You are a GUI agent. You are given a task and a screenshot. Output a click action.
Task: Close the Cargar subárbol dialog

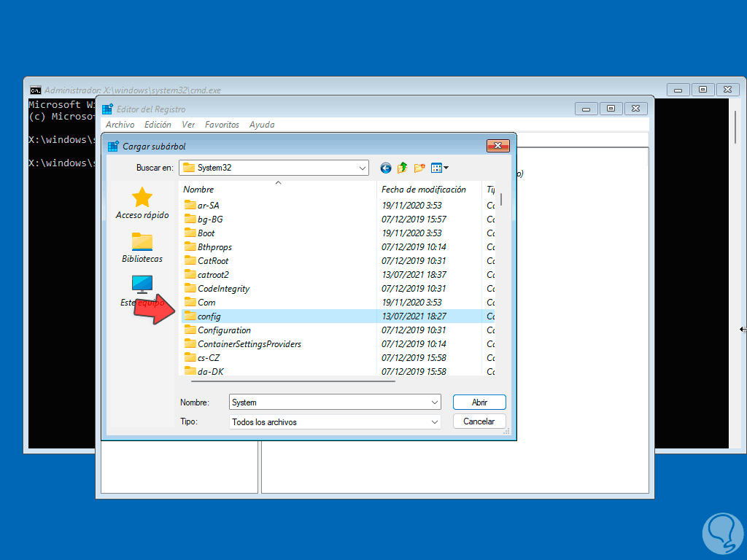(x=498, y=146)
